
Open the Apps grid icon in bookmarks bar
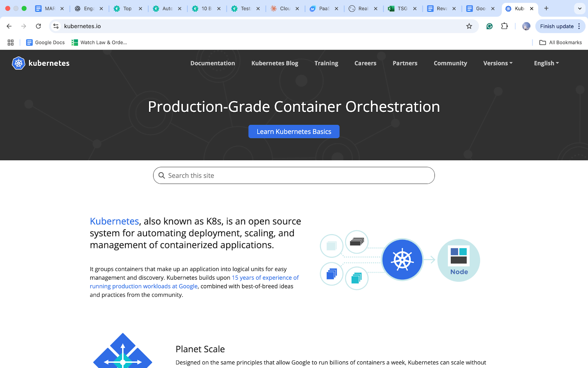point(11,42)
